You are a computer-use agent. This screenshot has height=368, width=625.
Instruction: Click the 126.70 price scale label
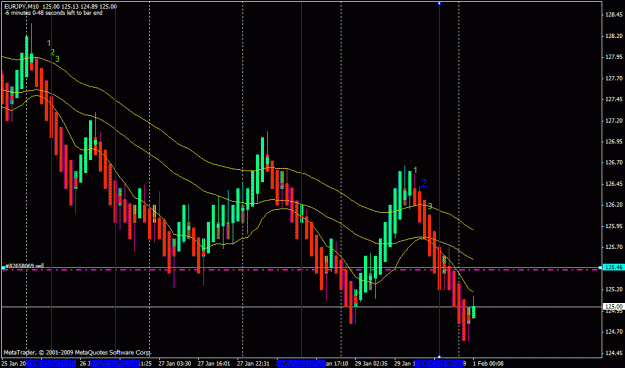pyautogui.click(x=613, y=163)
